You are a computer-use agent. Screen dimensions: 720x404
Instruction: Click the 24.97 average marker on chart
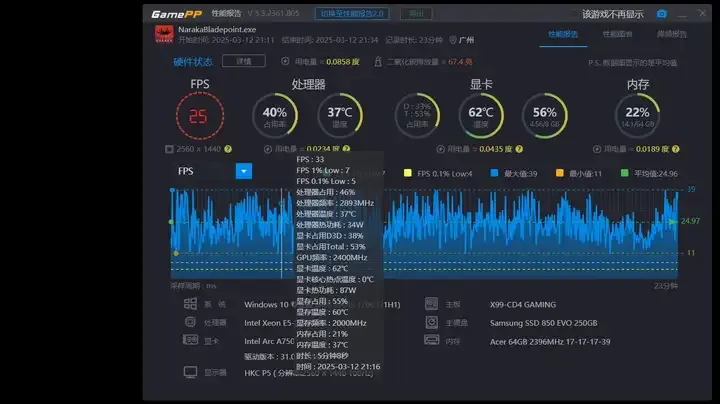pyautogui.click(x=690, y=221)
